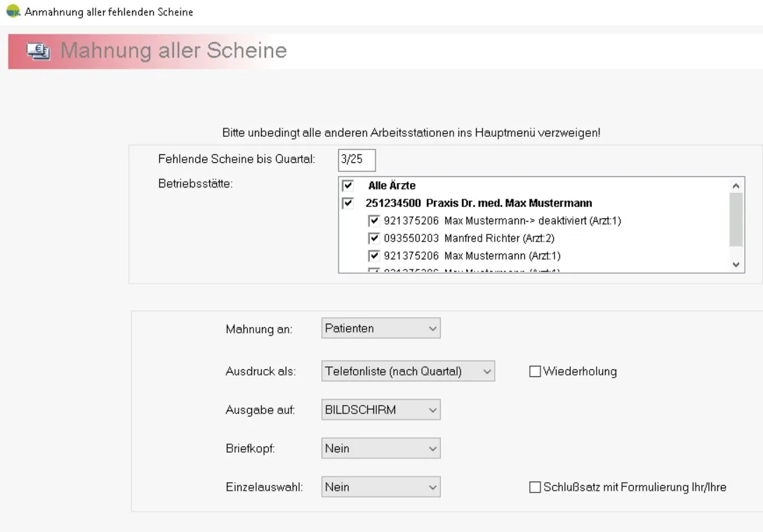Screen dimensions: 763x532
Task: Enable the Wiederholung checkbox
Action: (x=535, y=372)
